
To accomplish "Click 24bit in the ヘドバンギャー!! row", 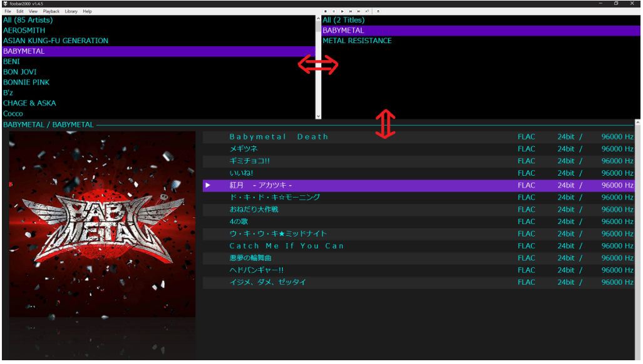I will click(565, 270).
